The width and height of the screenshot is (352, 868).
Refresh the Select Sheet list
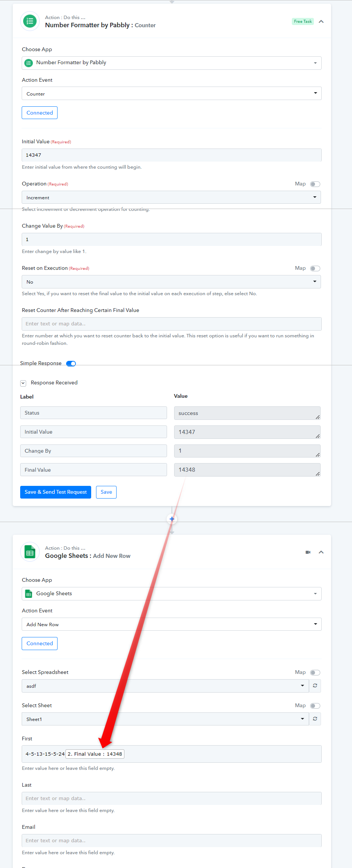coord(315,719)
